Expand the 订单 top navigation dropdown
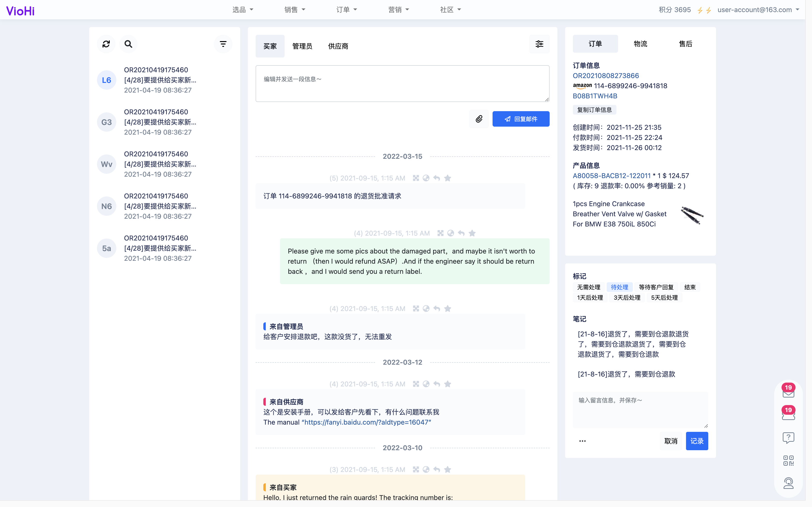The height and width of the screenshot is (507, 812). pos(347,10)
